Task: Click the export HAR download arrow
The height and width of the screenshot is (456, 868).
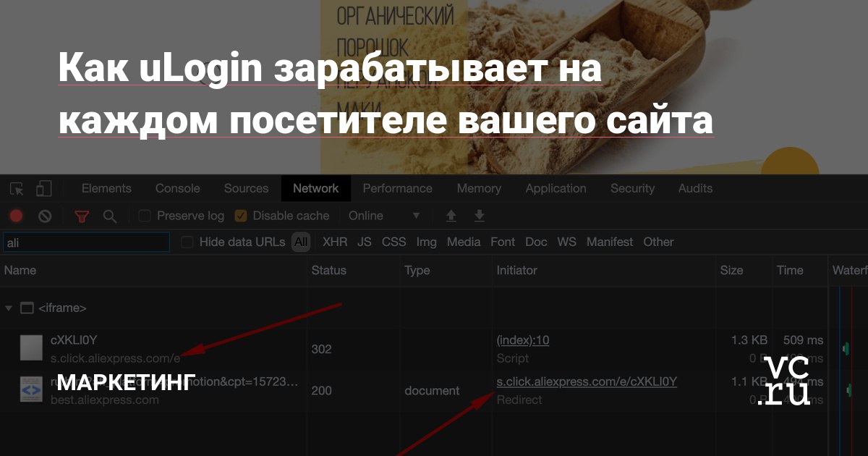Action: tap(479, 216)
